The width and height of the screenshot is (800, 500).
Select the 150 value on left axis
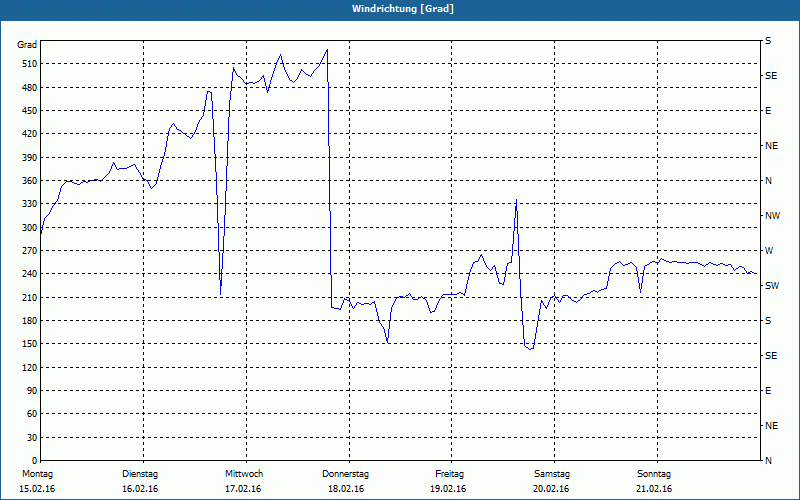coord(29,344)
